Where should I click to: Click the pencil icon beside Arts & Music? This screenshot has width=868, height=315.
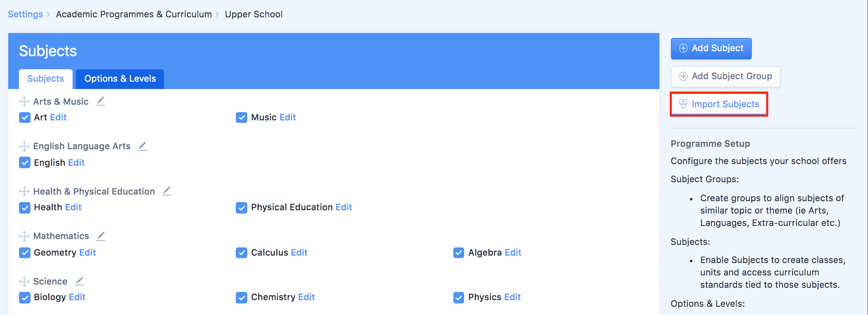(x=101, y=101)
